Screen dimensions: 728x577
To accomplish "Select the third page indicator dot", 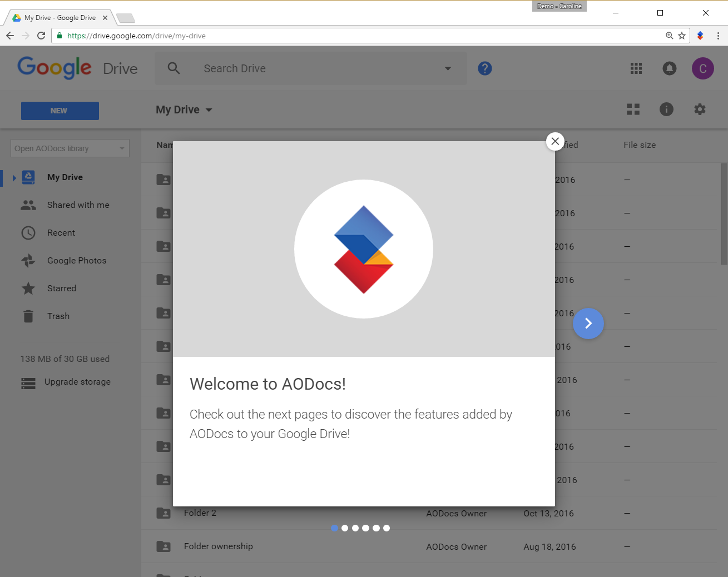I will pos(355,528).
